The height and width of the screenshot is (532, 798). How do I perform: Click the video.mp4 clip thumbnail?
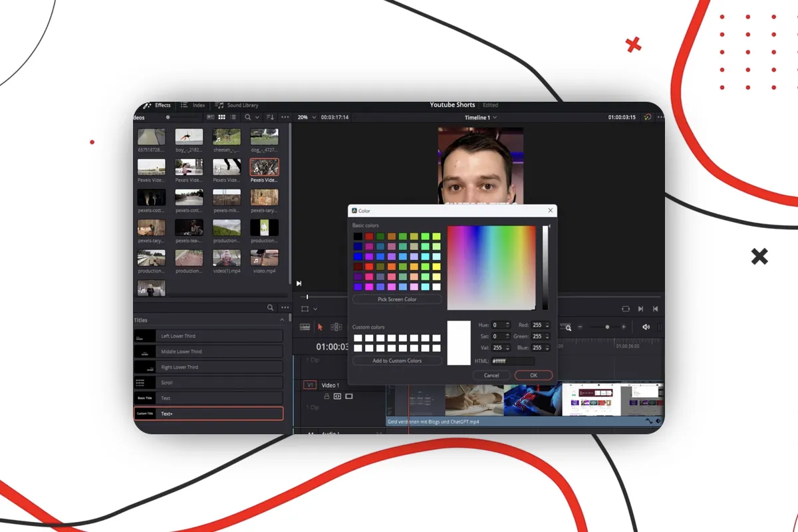(x=264, y=258)
